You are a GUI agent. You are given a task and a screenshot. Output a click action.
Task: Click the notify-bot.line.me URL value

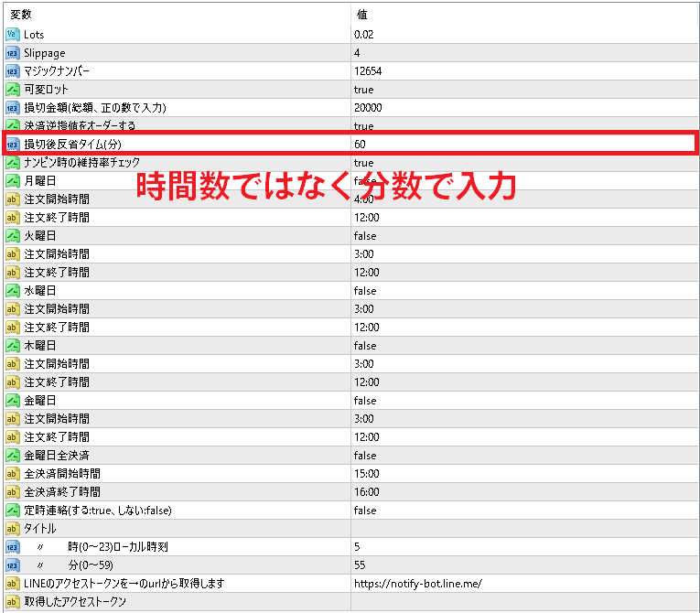tap(417, 584)
